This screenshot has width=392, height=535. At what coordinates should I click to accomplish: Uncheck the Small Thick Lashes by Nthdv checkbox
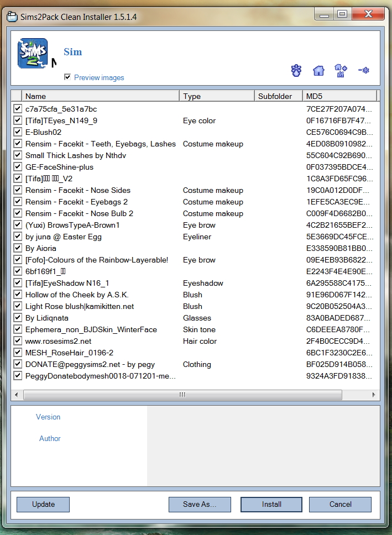click(17, 155)
